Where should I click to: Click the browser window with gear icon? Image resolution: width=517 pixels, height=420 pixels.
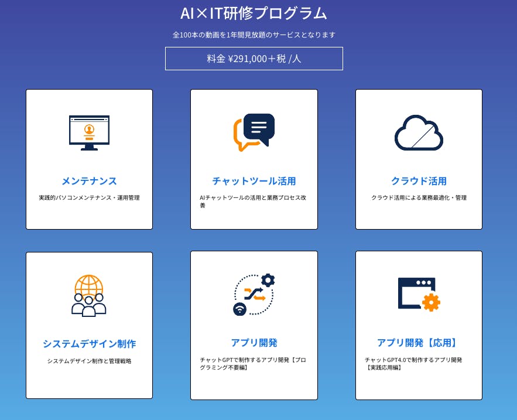[x=419, y=294]
